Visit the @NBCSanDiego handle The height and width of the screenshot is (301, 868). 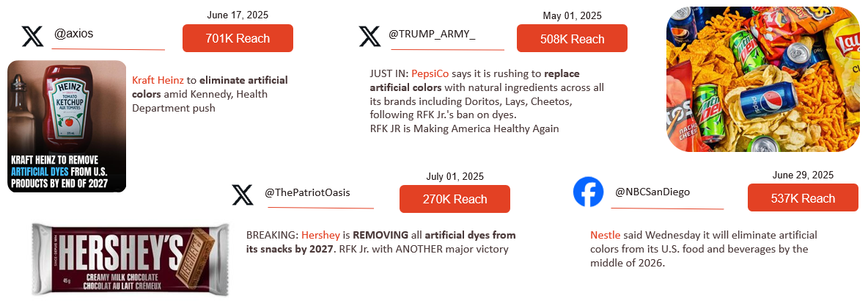(x=652, y=192)
